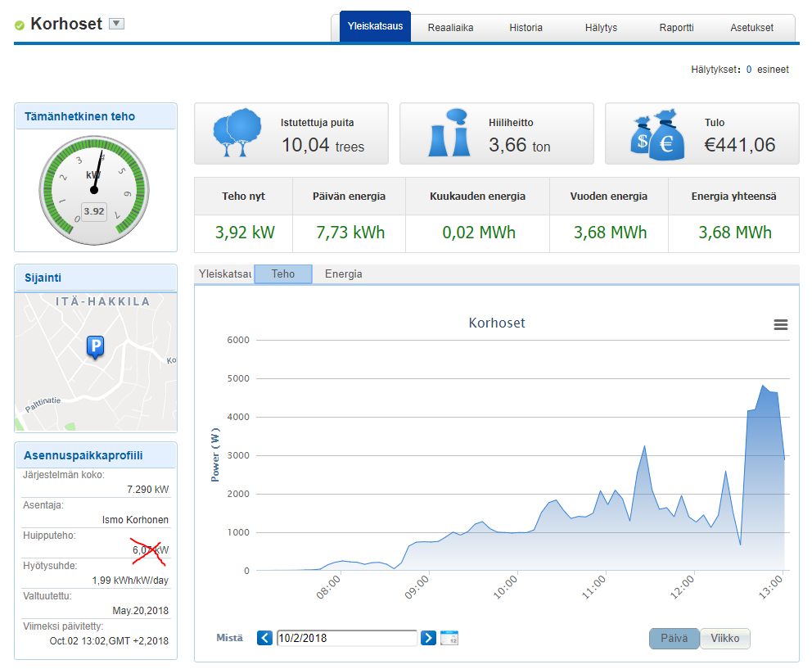
Task: Click the Päivän energia value 7,73 kWh
Action: click(x=350, y=233)
